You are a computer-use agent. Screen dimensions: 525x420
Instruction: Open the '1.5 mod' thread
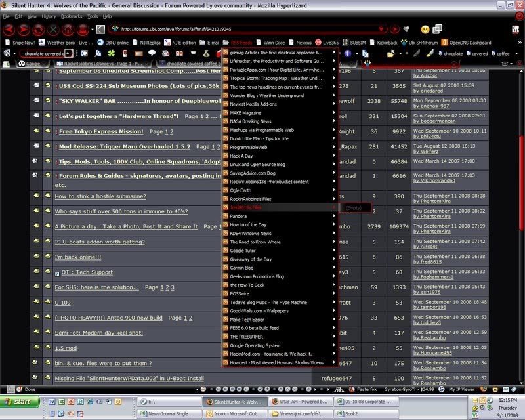pos(66,348)
